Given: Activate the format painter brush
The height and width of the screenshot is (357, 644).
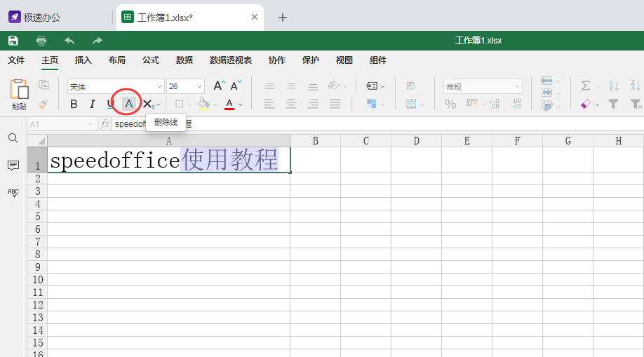Looking at the screenshot, I should coord(43,105).
